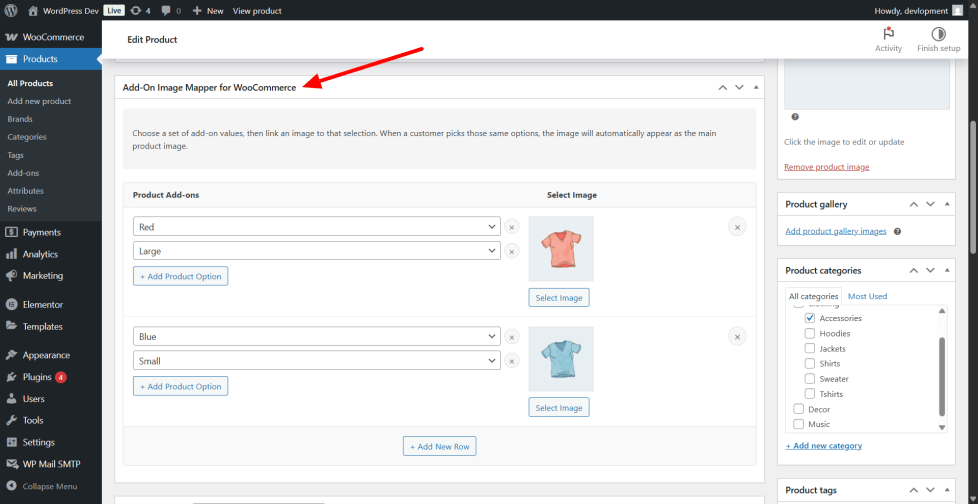Collapse the Product gallery panel
Viewport: 978px width, 504px height.
947,204
